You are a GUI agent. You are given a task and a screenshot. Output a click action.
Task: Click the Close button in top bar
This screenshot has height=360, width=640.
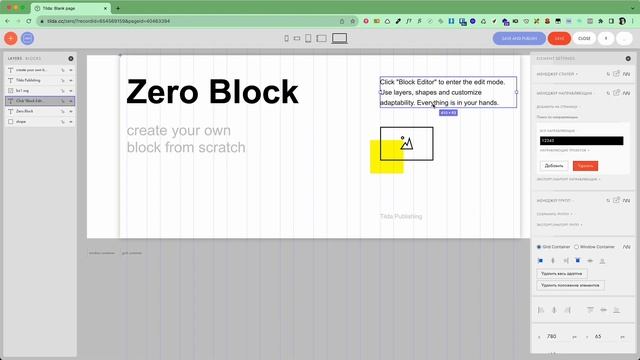pyautogui.click(x=584, y=38)
